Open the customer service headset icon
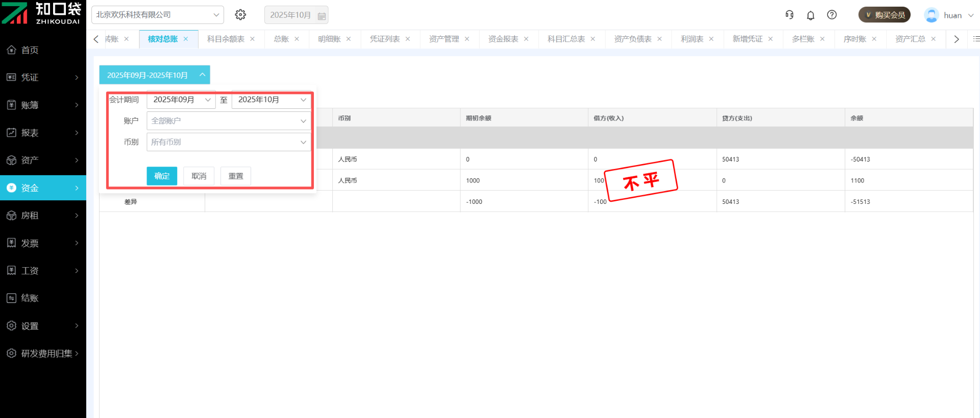 click(789, 15)
